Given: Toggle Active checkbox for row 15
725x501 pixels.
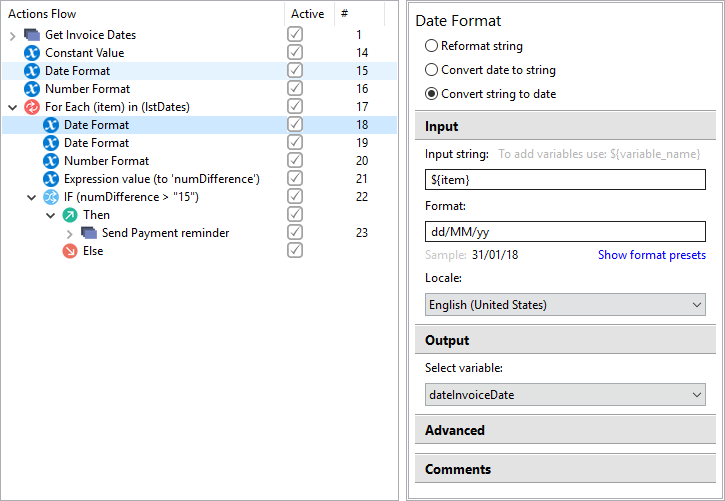Looking at the screenshot, I should pos(295,70).
